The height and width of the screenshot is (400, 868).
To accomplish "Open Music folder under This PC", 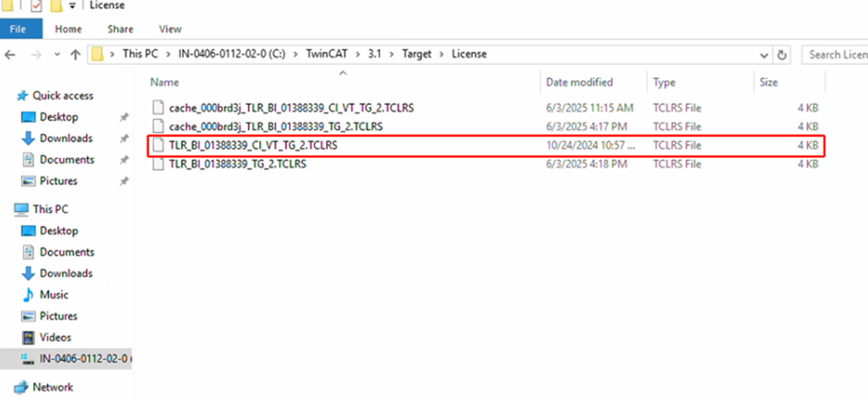I will click(x=54, y=295).
